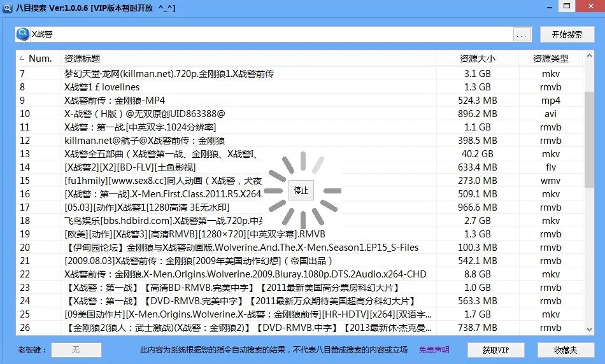The width and height of the screenshot is (605, 364).
Task: Sort by 资源大小 column header
Action: (x=477, y=58)
